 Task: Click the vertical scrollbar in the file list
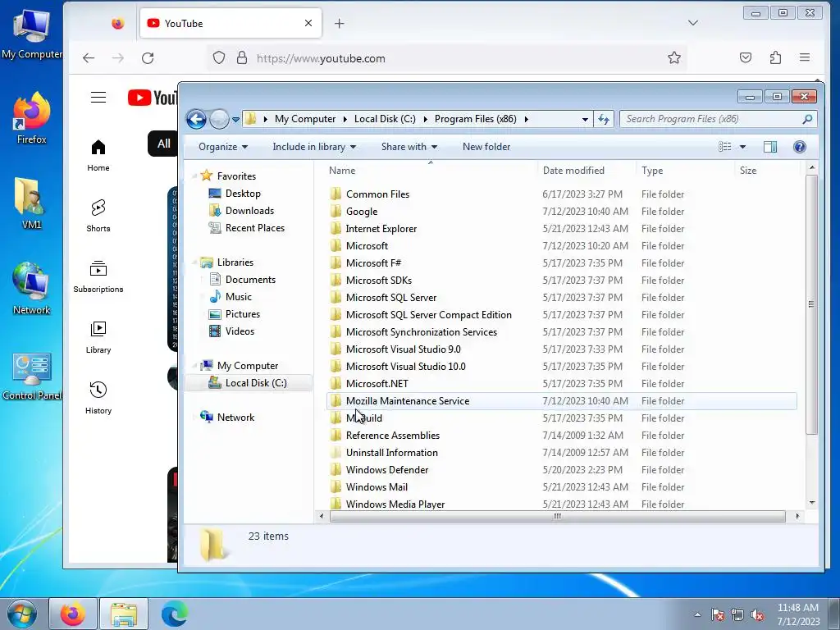coord(811,304)
